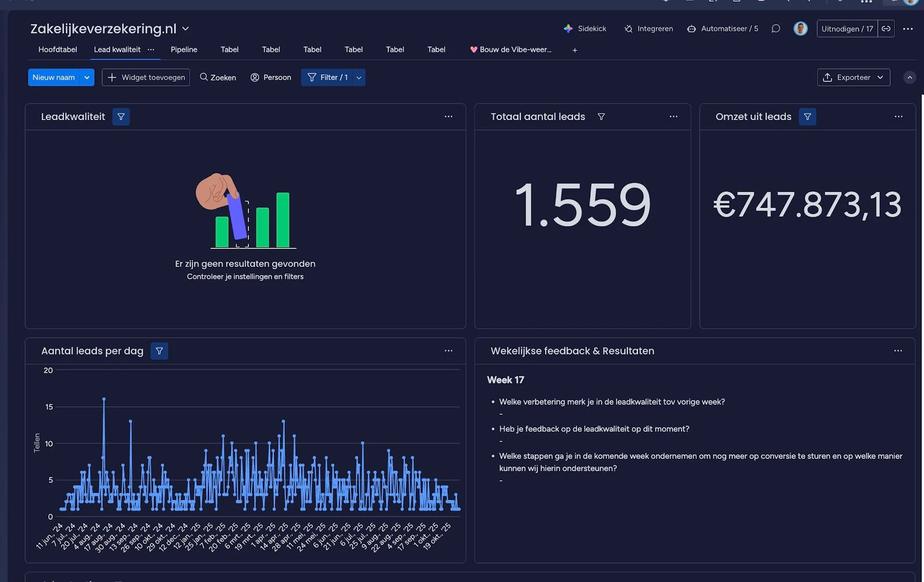Open Lead kwaliteit tab options dots
Image resolution: width=924 pixels, height=582 pixels.
(151, 50)
